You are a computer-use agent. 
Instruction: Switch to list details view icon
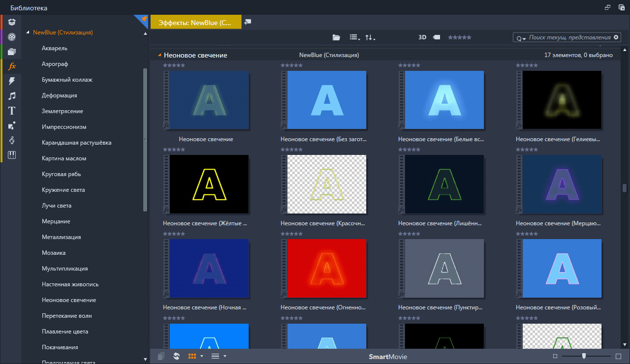point(215,356)
